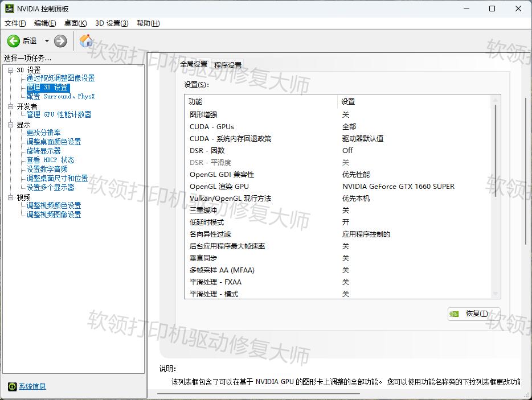Open 查看 HDCP 状态 page
This screenshot has height=400, width=532.
coord(50,160)
